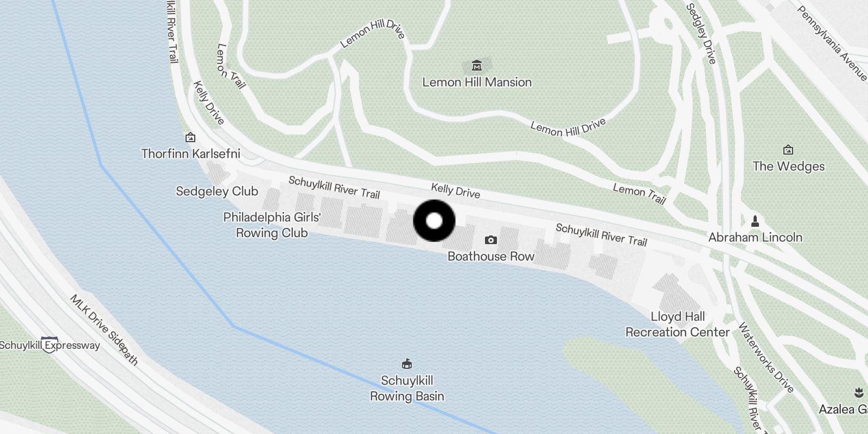Click the black circular location marker
868x434 pixels.
pyautogui.click(x=434, y=221)
